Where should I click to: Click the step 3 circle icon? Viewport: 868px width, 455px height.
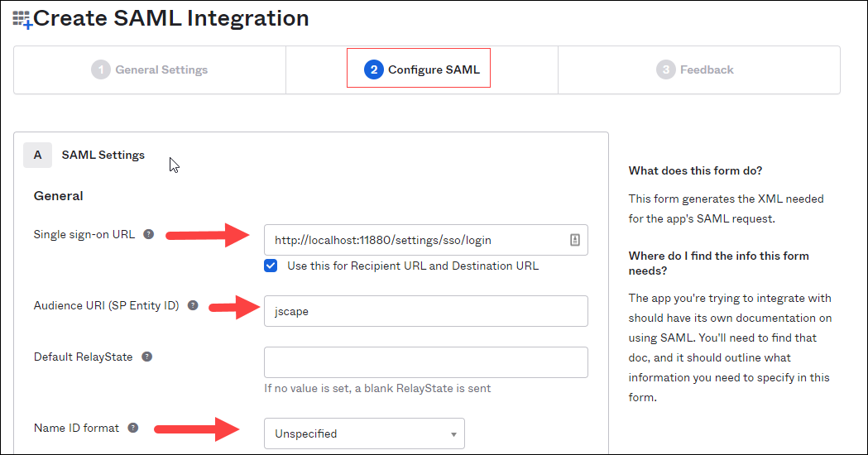666,69
